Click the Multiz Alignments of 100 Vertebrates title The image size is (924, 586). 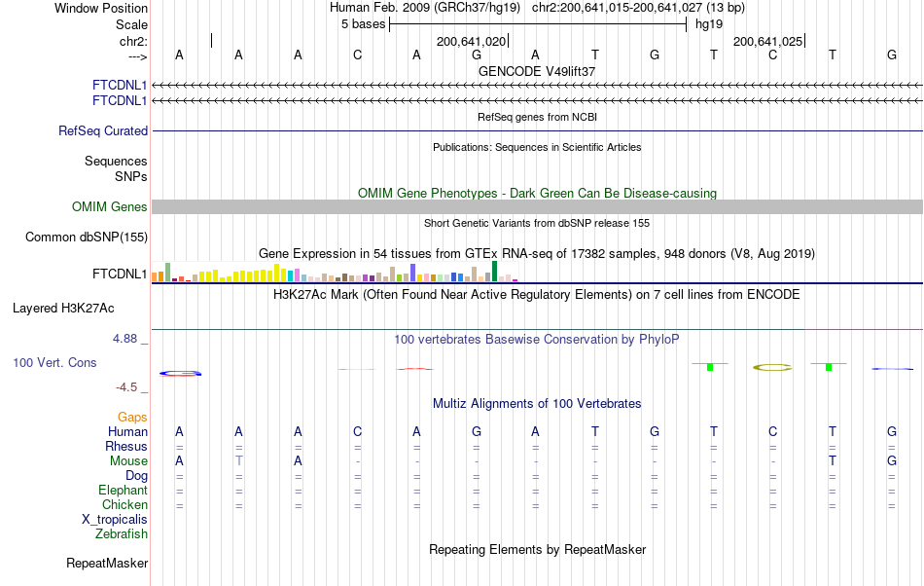(537, 403)
